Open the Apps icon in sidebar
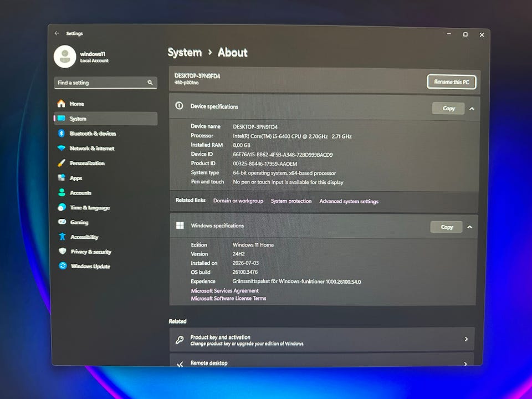Viewport: 532px width, 399px height. click(x=62, y=177)
